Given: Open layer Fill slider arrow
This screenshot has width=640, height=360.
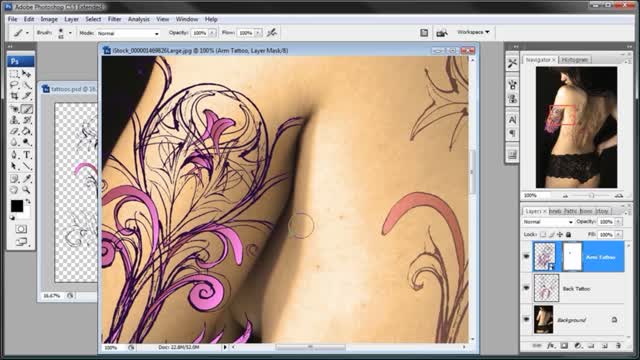Looking at the screenshot, I should [x=618, y=234].
